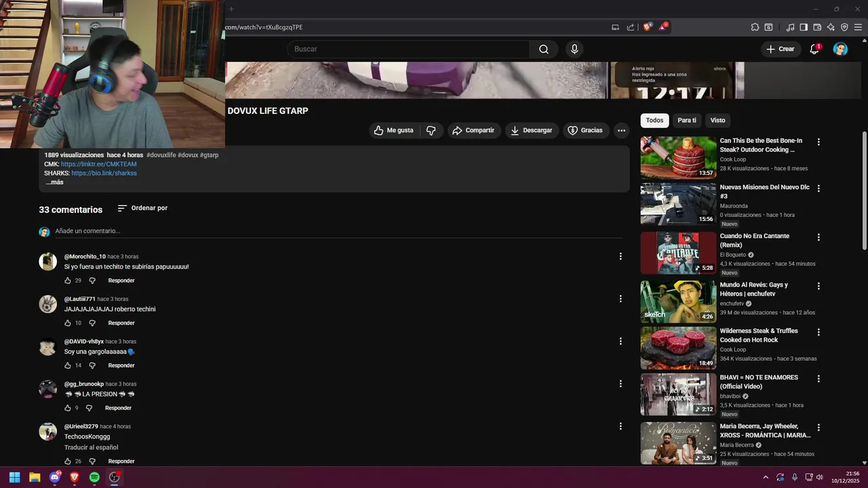Expand the description with ...más
The width and height of the screenshot is (868, 488).
click(54, 182)
